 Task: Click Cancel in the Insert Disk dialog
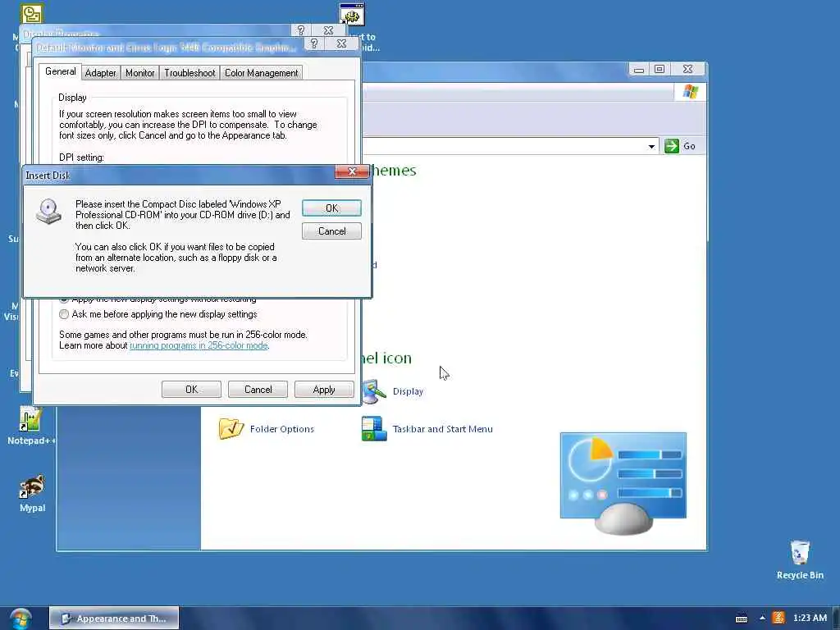tap(331, 231)
